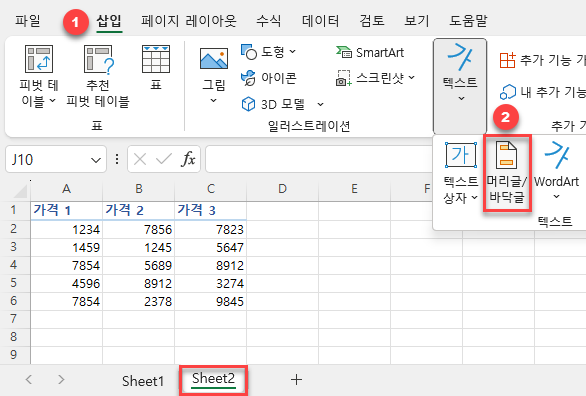Click the Pictures (그림) icon
The width and height of the screenshot is (586, 396).
point(213,59)
